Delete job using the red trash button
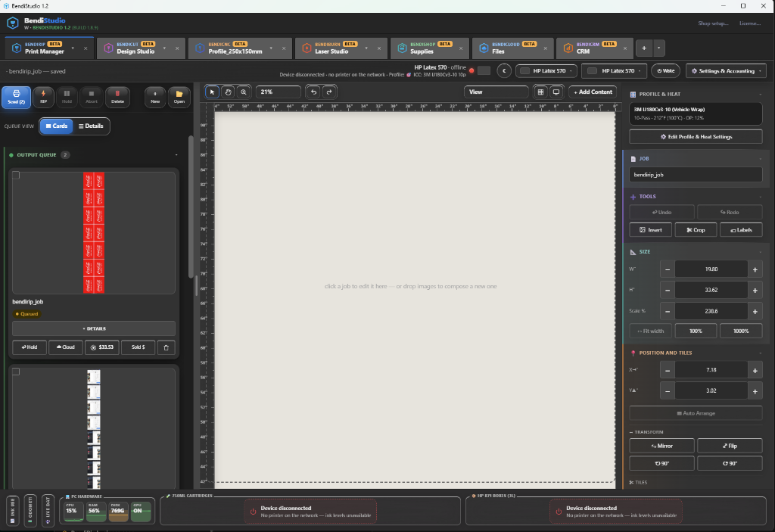The width and height of the screenshot is (775, 532). coord(117,97)
